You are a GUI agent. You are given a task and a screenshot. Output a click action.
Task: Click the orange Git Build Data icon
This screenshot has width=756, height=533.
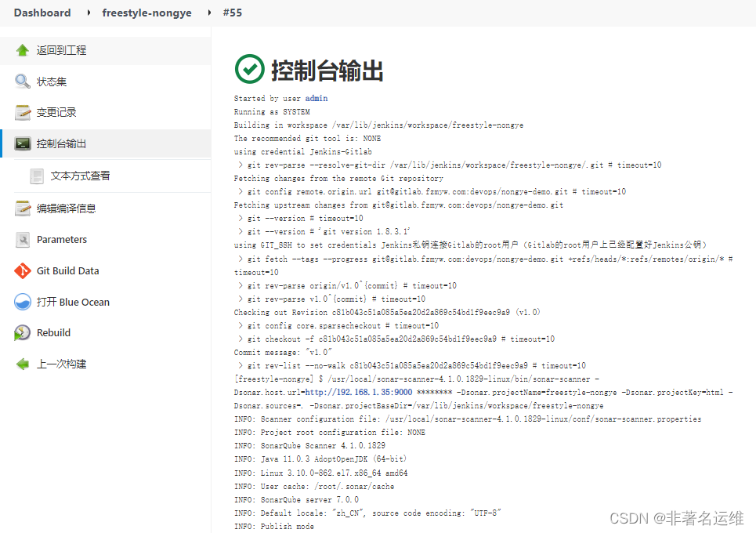pyautogui.click(x=22, y=271)
